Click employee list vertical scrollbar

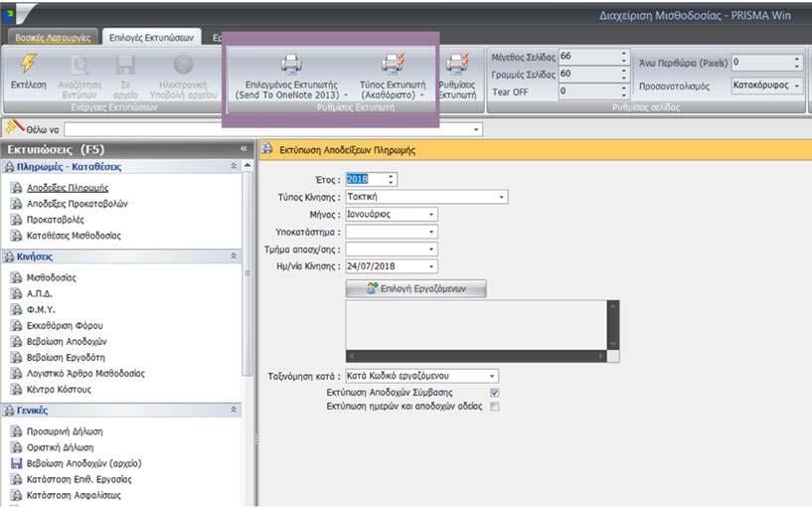pos(612,325)
